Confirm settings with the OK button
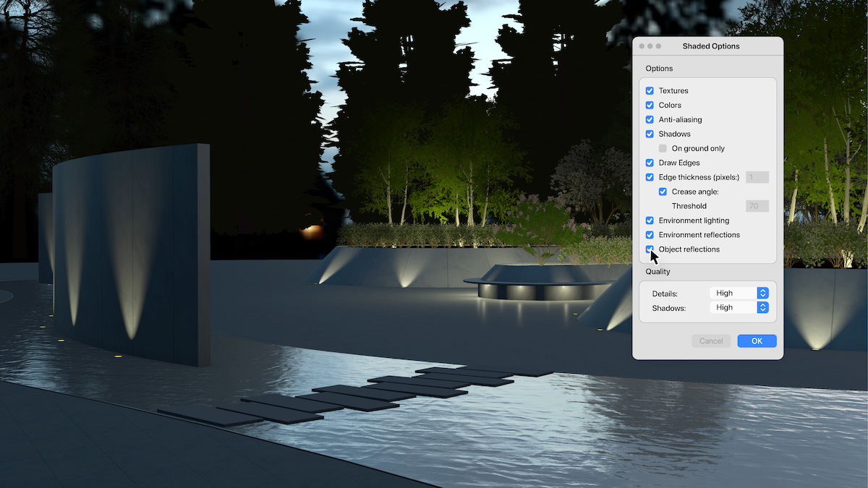This screenshot has height=488, width=868. click(x=757, y=341)
